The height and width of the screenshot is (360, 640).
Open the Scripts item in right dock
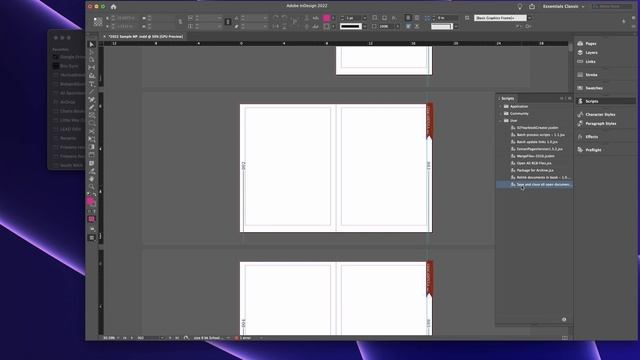pyautogui.click(x=606, y=101)
